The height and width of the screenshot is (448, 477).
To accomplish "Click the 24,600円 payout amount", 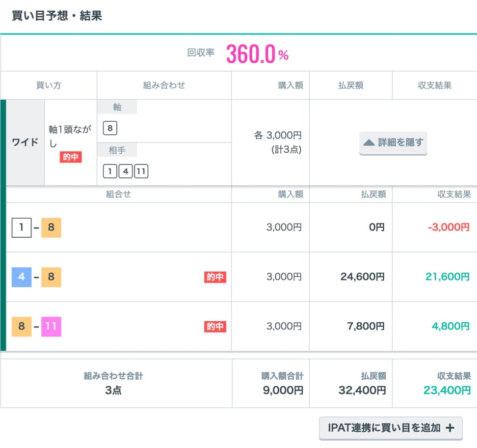I will tap(362, 277).
